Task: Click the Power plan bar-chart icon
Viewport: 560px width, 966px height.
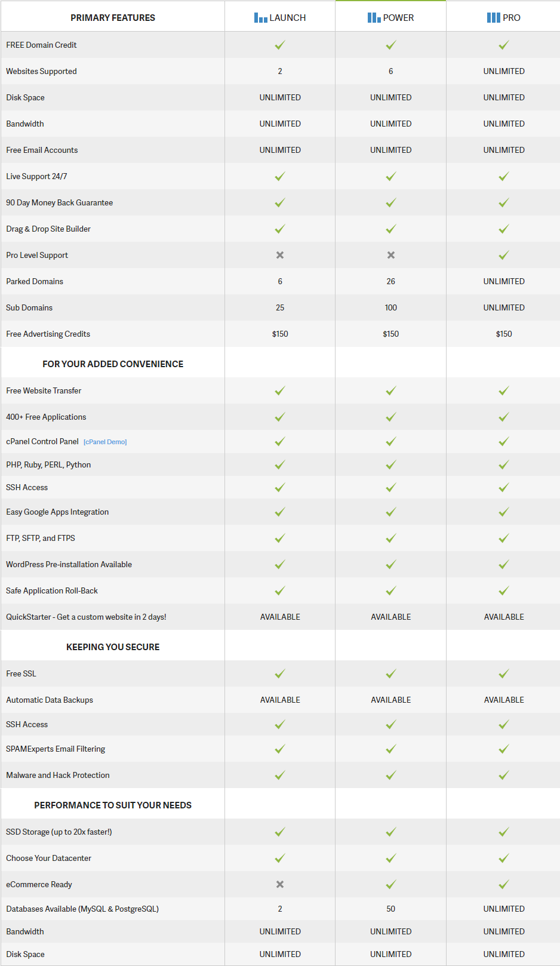Action: coord(374,18)
